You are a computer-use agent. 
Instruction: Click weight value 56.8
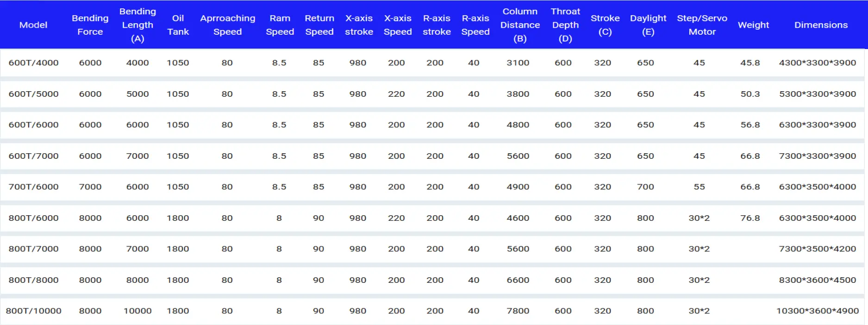[750, 125]
